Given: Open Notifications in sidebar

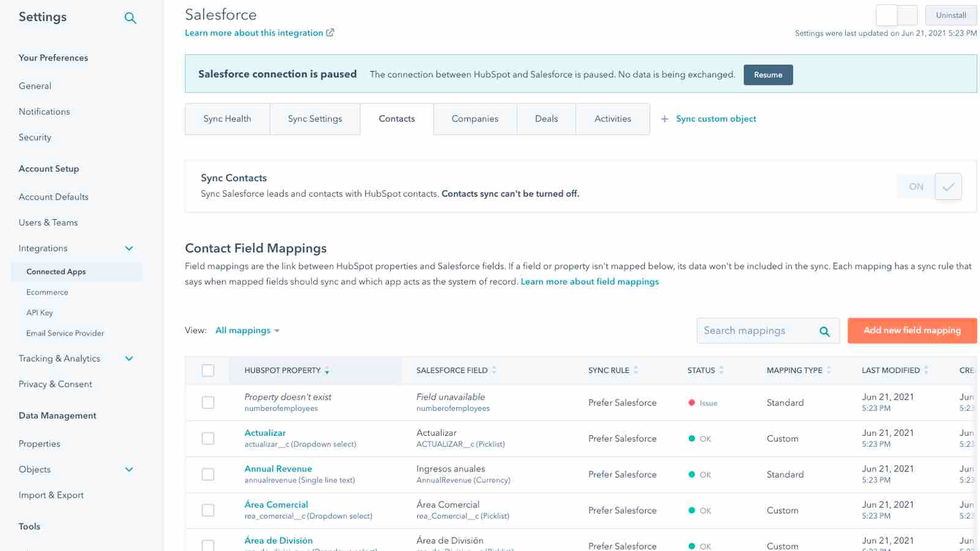Looking at the screenshot, I should tap(44, 112).
